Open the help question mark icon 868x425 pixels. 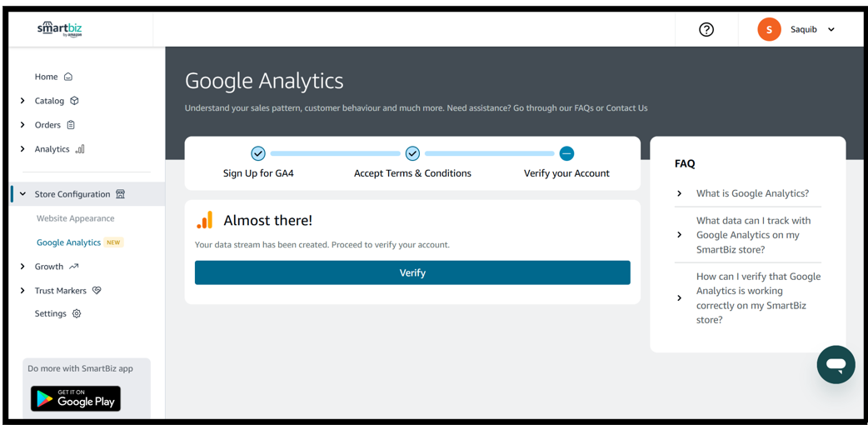pos(706,29)
